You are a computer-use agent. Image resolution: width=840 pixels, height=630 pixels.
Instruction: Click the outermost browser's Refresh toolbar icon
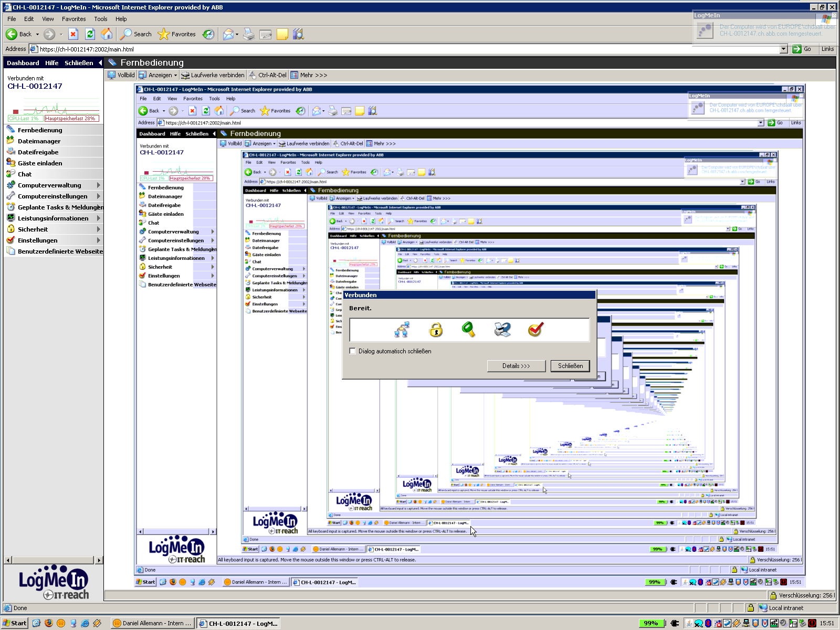[x=90, y=34]
